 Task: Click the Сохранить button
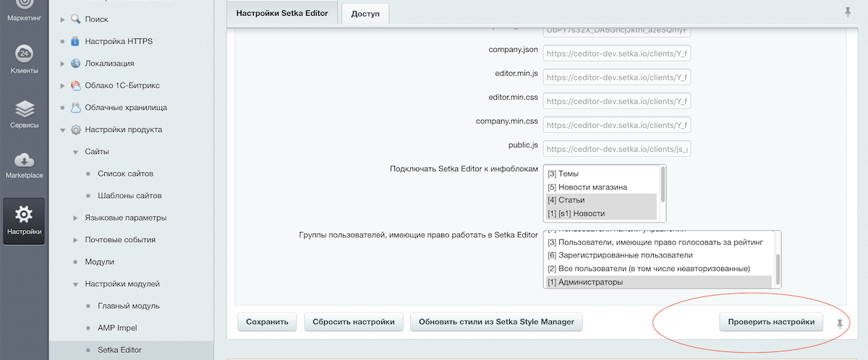pos(267,322)
